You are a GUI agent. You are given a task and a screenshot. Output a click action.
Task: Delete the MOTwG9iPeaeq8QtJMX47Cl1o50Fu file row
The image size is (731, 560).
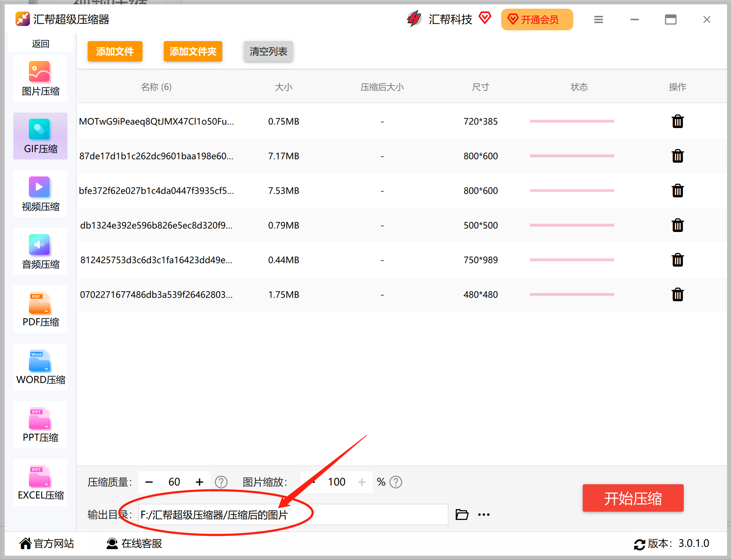click(678, 122)
